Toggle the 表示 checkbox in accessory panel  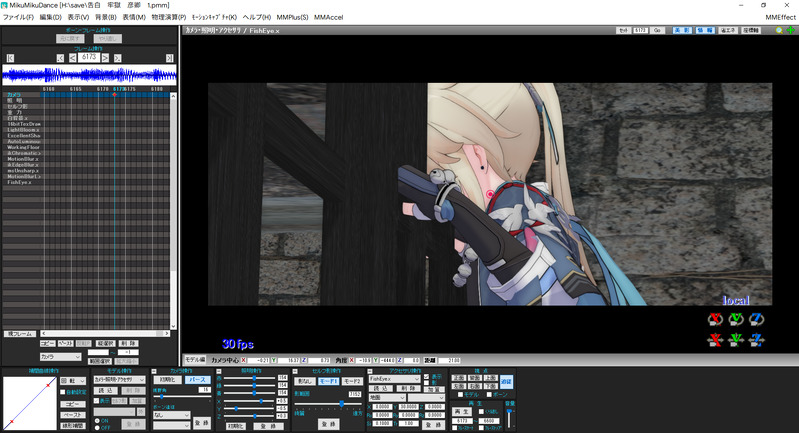pos(427,377)
